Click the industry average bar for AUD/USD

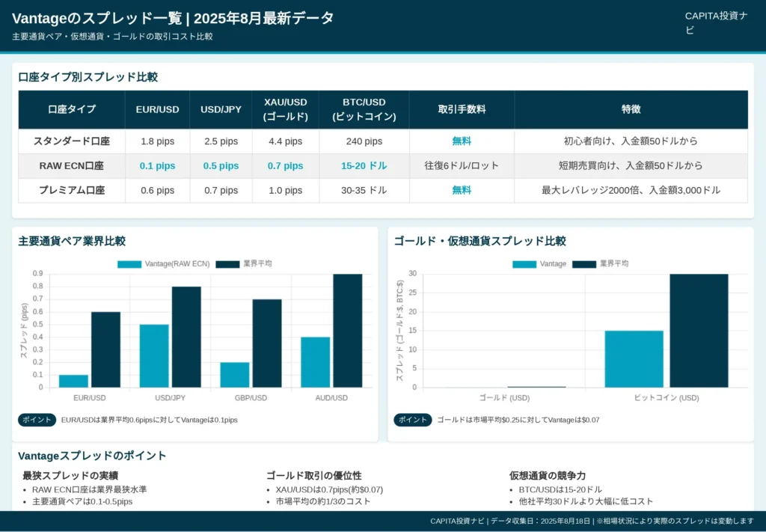point(348,331)
